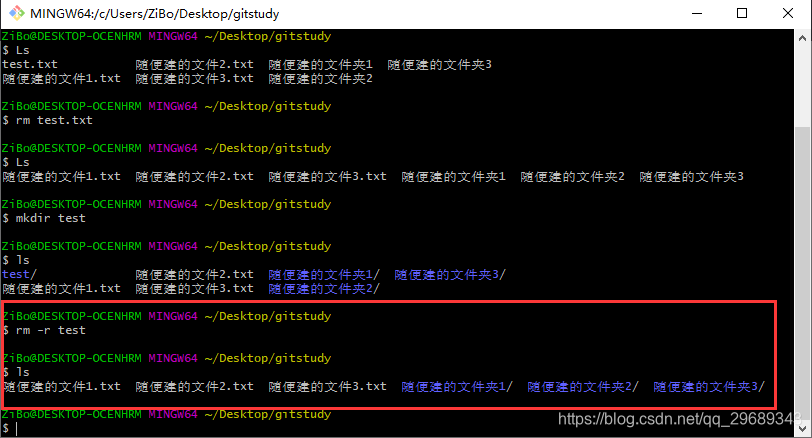Click blue '随便建的文件夹3/' in the final ls output

point(708,386)
